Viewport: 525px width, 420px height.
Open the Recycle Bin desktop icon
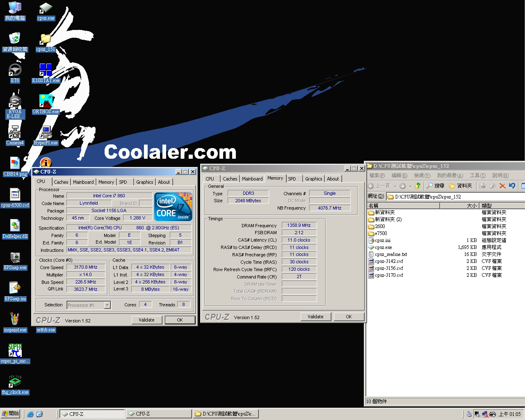pyautogui.click(x=15, y=43)
